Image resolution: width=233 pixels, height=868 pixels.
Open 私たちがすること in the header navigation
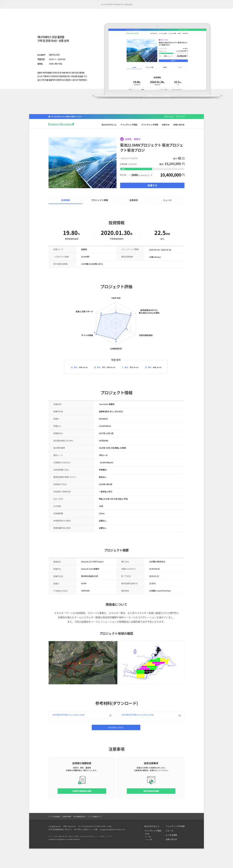(109, 125)
